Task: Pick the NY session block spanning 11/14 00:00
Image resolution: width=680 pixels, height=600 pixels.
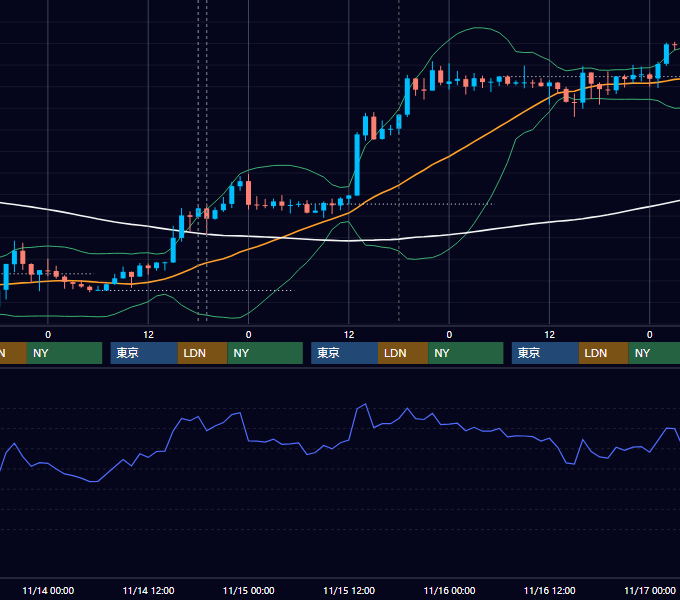Action: click(64, 353)
